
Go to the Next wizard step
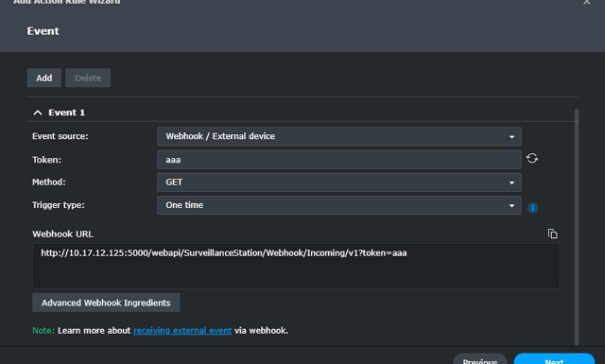click(x=554, y=359)
